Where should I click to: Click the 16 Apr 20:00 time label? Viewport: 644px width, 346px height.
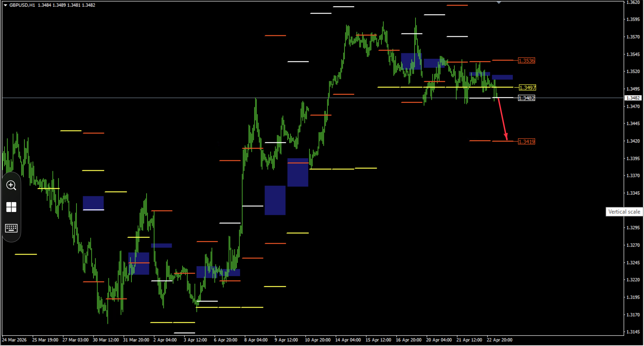coord(409,340)
